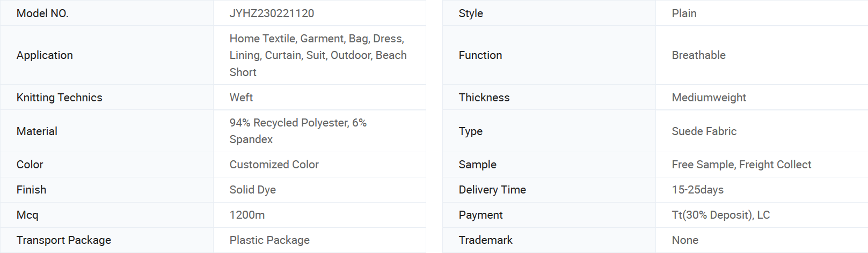Click the Solid Dye finish value
The width and height of the screenshot is (868, 253).
(252, 190)
